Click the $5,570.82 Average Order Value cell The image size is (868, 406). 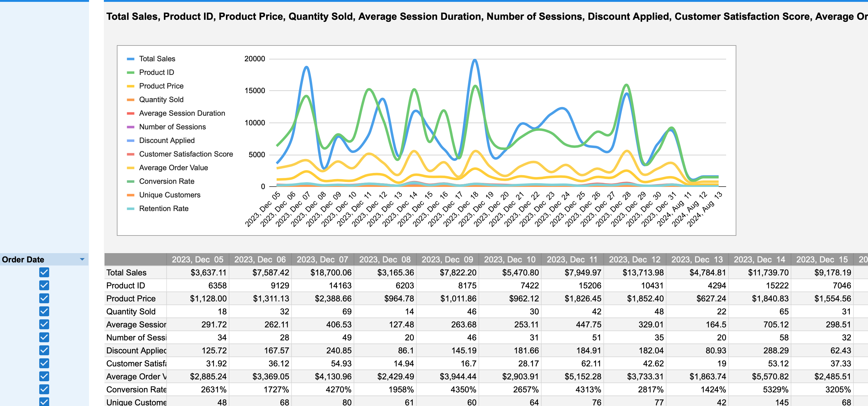[760, 376]
